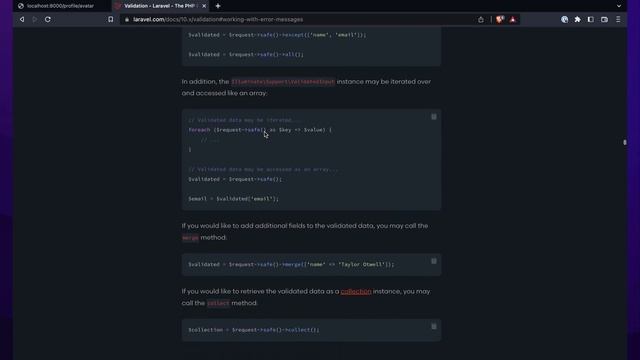
Task: Reload the page with the refresh icon
Action: pyautogui.click(x=48, y=19)
